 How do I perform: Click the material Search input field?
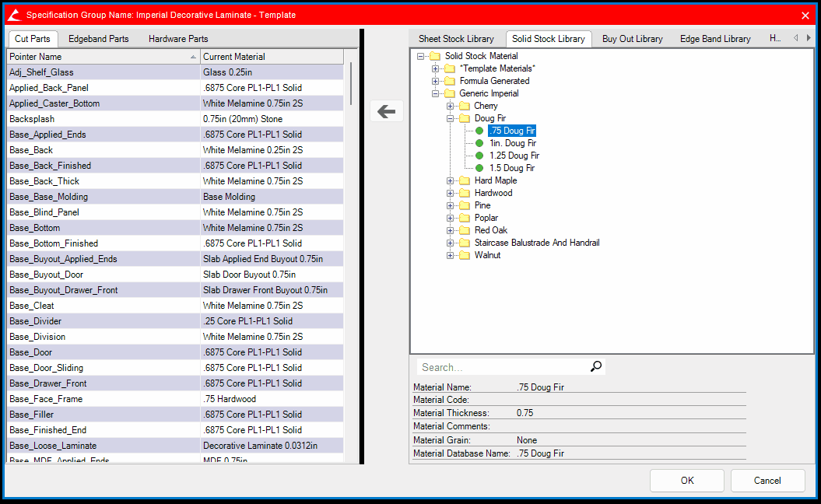click(x=502, y=367)
